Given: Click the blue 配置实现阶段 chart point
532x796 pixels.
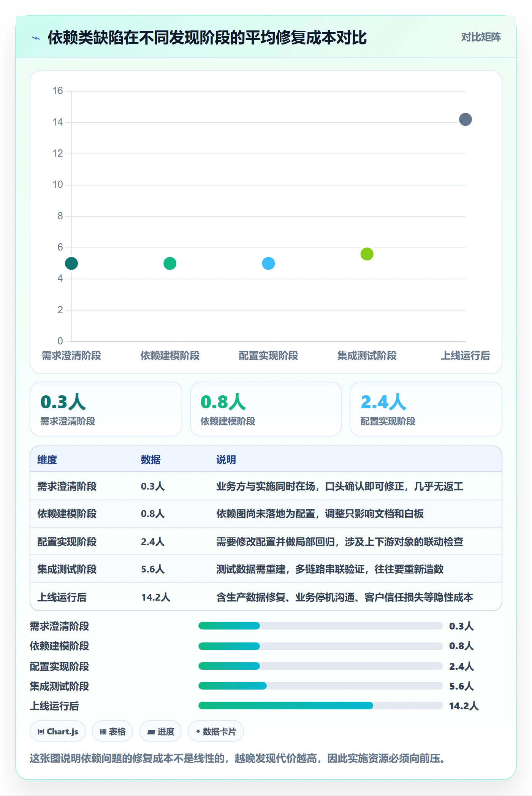Looking at the screenshot, I should click(268, 263).
